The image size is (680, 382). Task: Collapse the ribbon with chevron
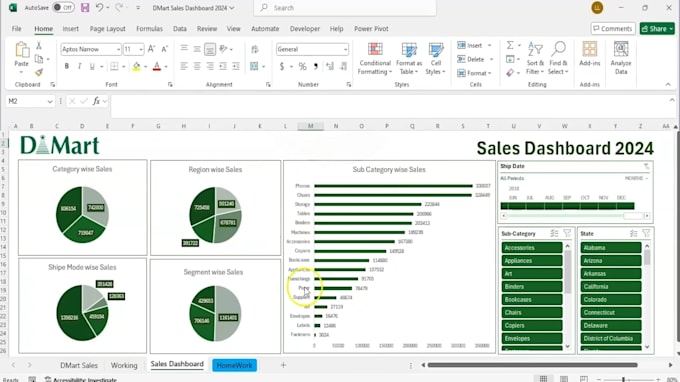668,85
